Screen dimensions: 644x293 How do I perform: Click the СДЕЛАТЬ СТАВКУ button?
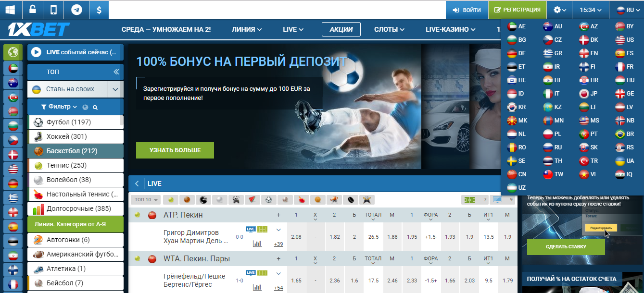coord(566,246)
